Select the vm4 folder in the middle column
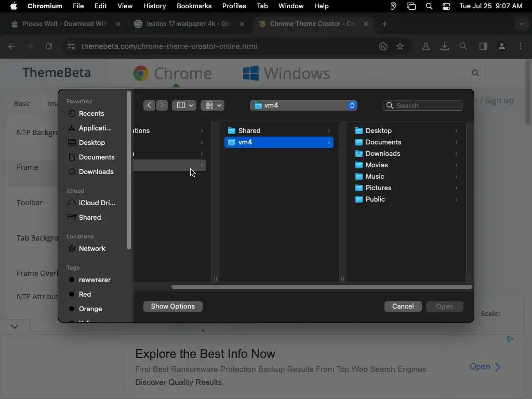The image size is (532, 399). [x=279, y=142]
